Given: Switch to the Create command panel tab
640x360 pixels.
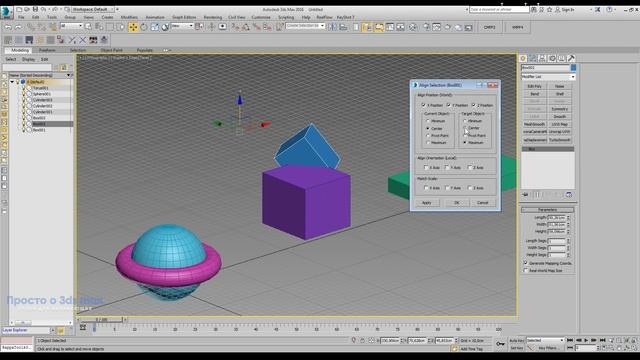Looking at the screenshot, I should 523,58.
